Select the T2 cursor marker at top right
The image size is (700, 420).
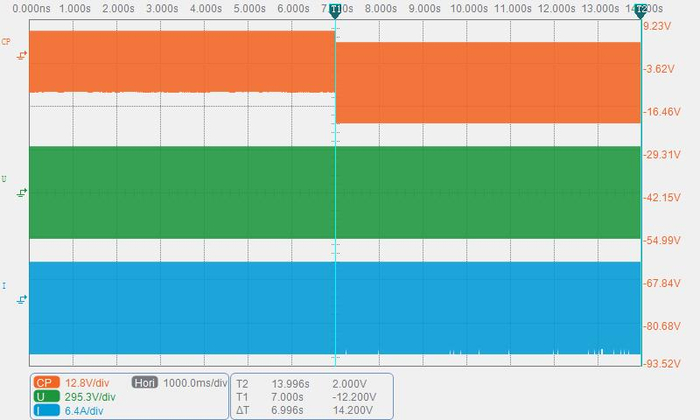(x=641, y=11)
